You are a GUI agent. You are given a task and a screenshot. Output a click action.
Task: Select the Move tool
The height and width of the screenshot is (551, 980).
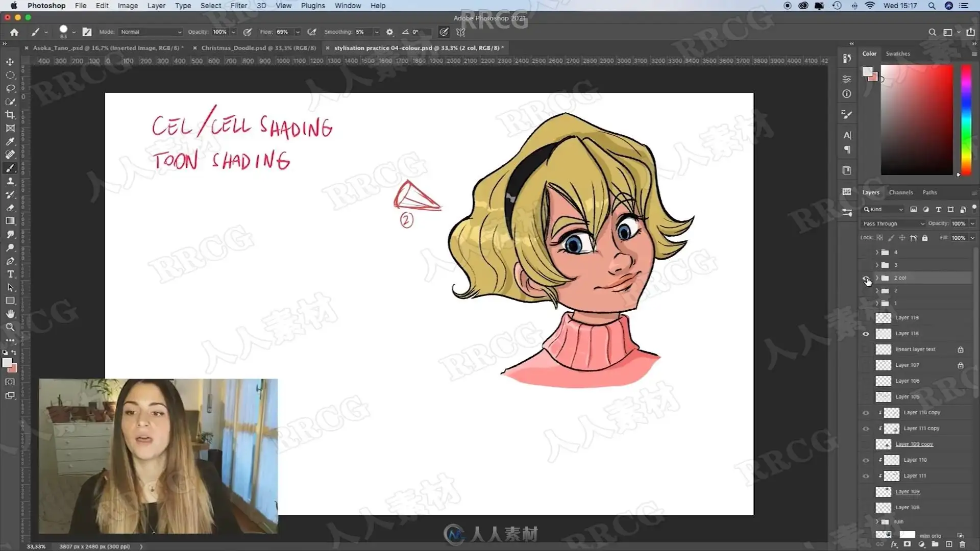pos(10,62)
